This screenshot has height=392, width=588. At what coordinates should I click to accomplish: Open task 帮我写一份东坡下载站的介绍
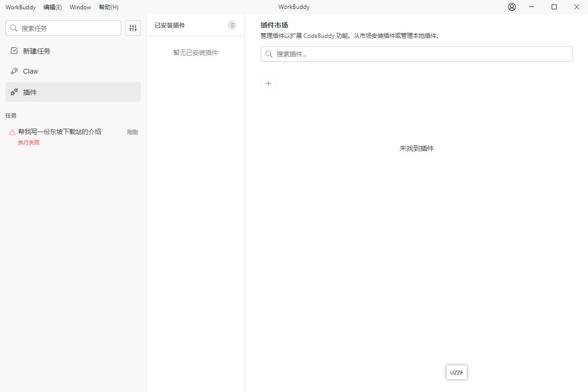tap(59, 132)
